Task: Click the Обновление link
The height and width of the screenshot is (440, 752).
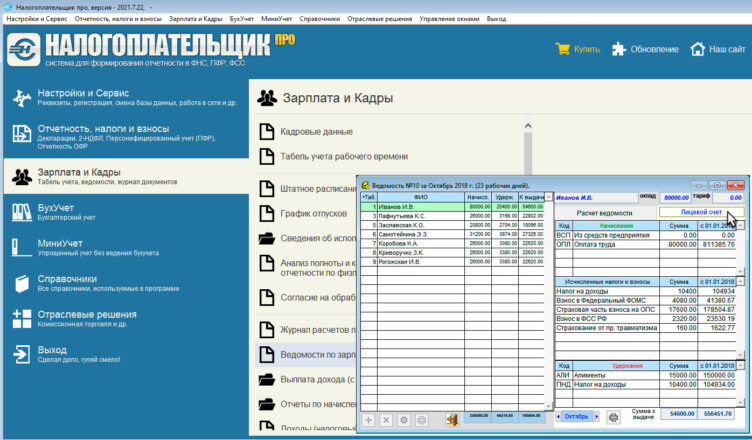Action: (x=654, y=49)
